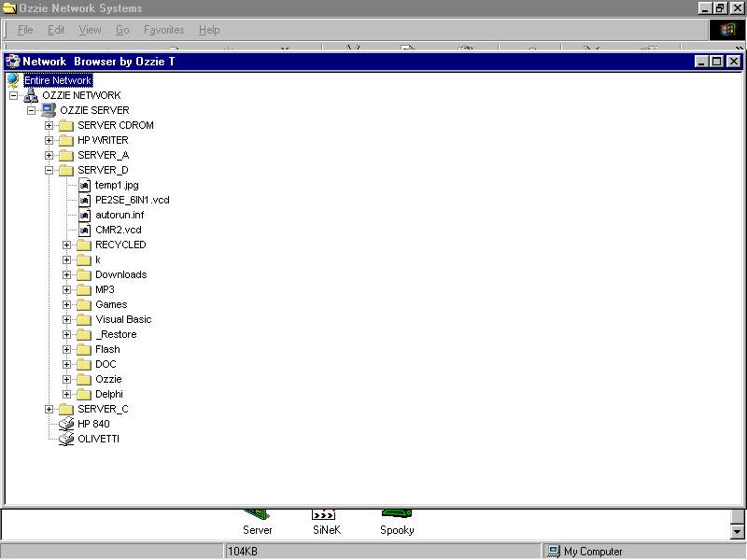Viewport: 747px width, 560px height.
Task: Collapse the SERVER_D folder tree
Action: click(x=49, y=170)
